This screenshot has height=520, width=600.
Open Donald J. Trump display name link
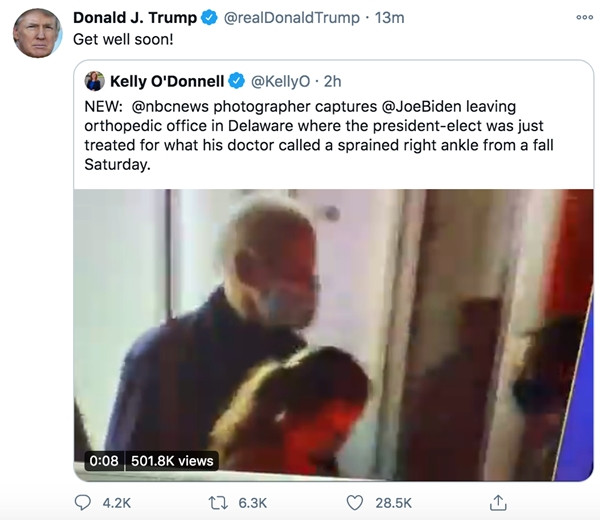click(134, 18)
